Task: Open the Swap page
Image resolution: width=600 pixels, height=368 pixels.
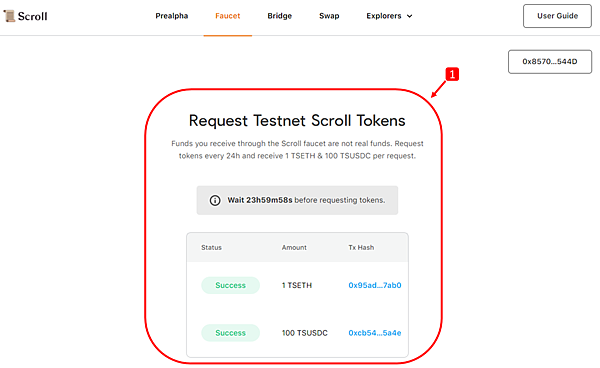Action: tap(329, 16)
